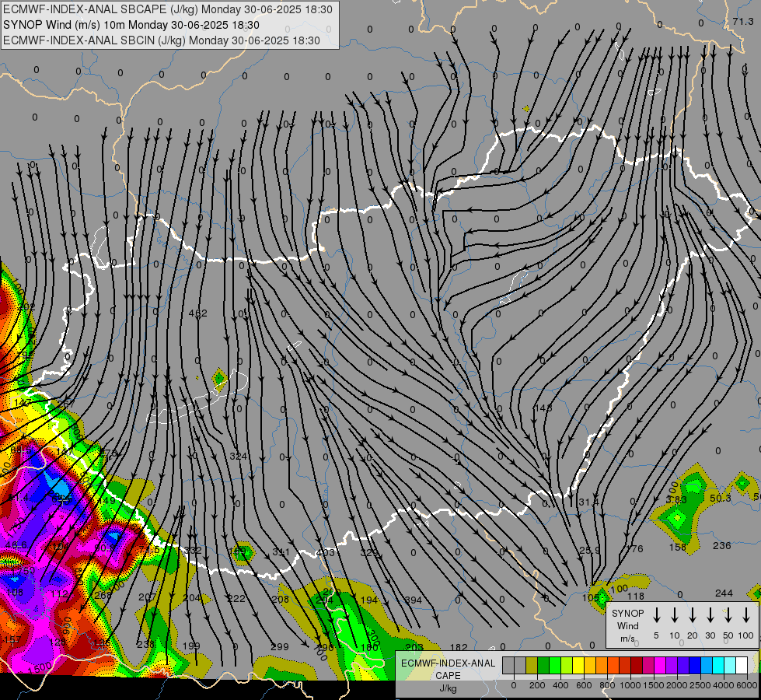Viewport: 761px width, 700px height.
Task: Click the '222' value on the map
Action: click(x=236, y=598)
